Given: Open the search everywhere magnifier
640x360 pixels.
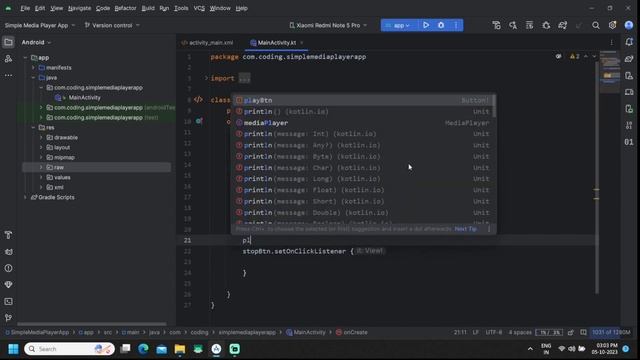Looking at the screenshot, I should [x=596, y=25].
